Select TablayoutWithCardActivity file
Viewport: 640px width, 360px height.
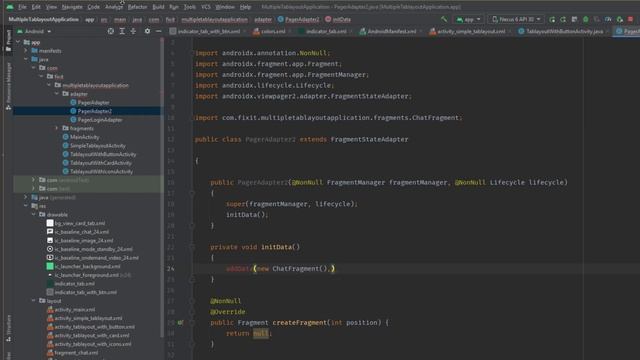pyautogui.click(x=101, y=162)
